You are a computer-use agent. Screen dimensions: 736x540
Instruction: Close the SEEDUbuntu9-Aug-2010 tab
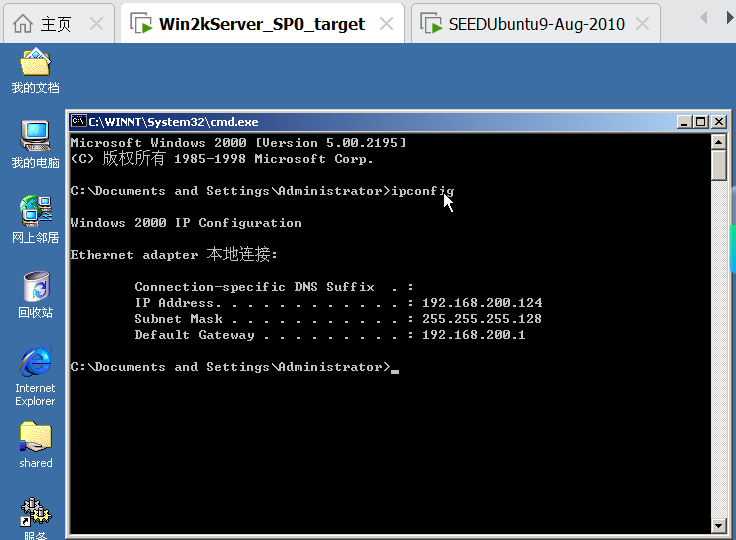(x=642, y=23)
